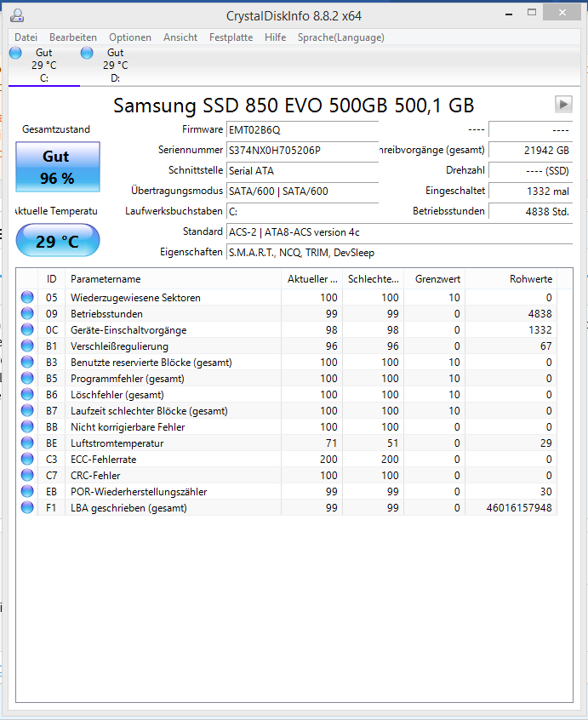
Task: Click the Firmware field EMT02B6Q
Action: 302,130
